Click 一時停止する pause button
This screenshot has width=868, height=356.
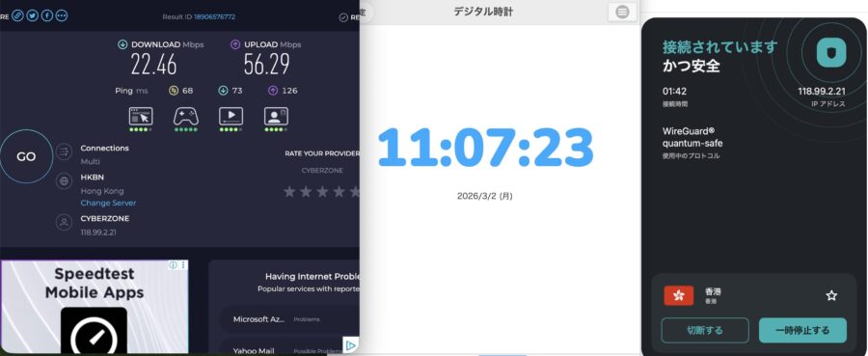[802, 331]
